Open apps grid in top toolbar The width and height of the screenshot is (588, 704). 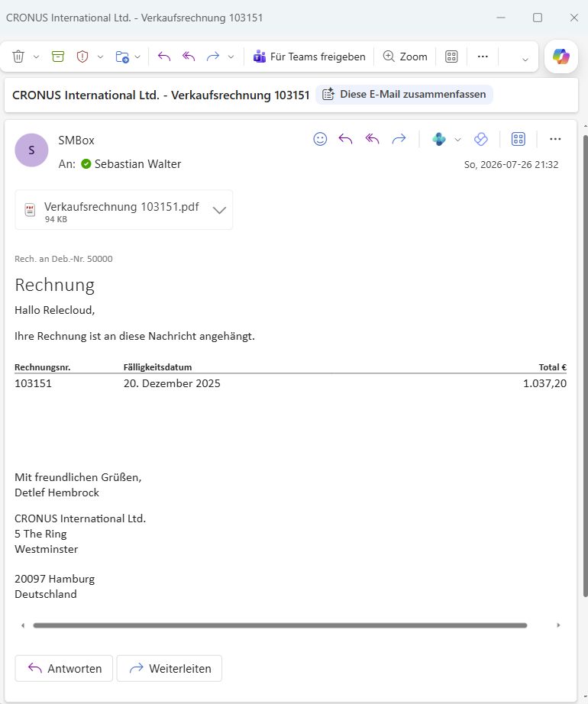click(x=451, y=57)
